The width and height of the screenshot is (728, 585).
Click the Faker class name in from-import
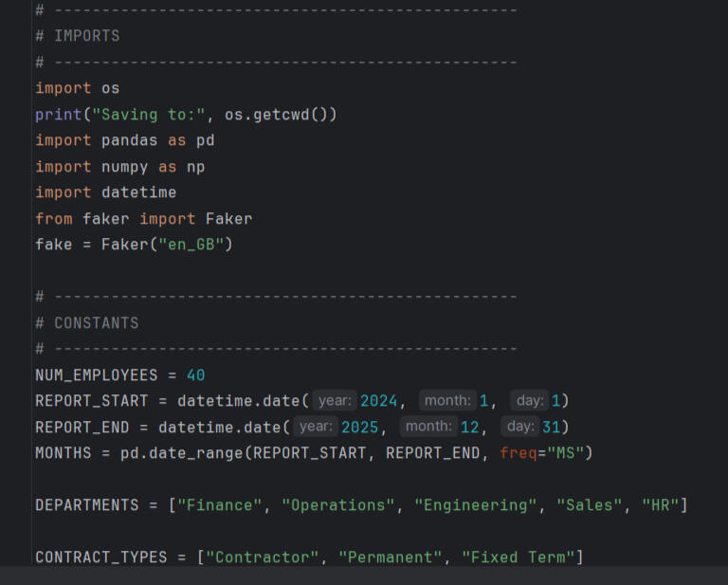(x=228, y=219)
